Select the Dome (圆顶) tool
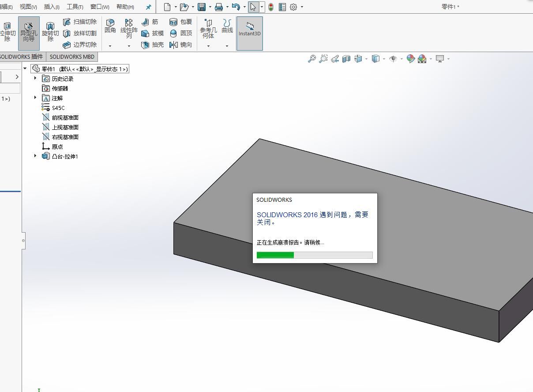The width and height of the screenshot is (533, 392). click(x=180, y=33)
